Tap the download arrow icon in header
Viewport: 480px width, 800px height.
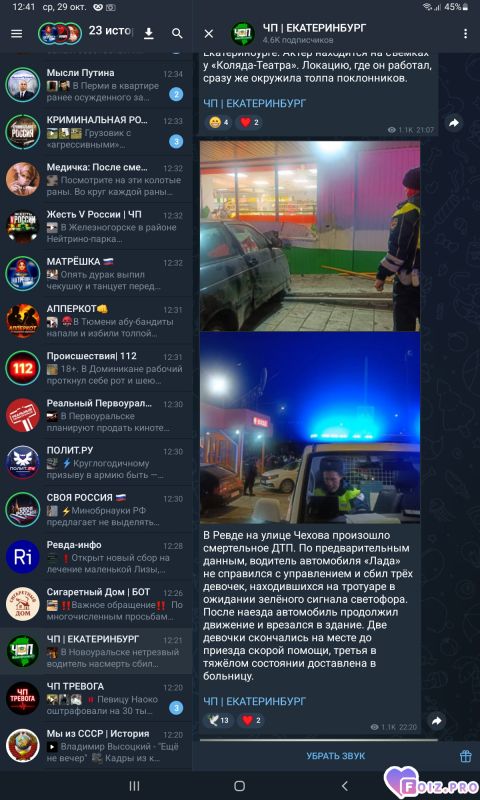[148, 34]
